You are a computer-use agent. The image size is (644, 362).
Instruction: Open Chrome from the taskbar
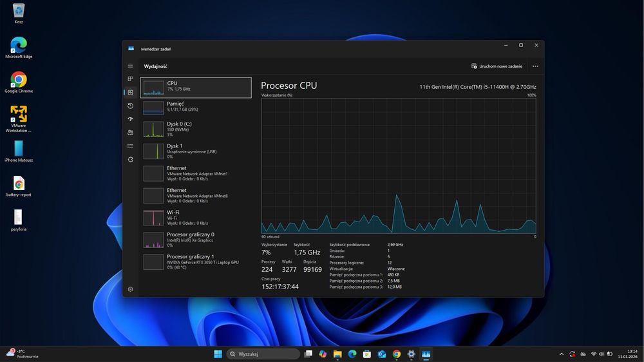[397, 354]
